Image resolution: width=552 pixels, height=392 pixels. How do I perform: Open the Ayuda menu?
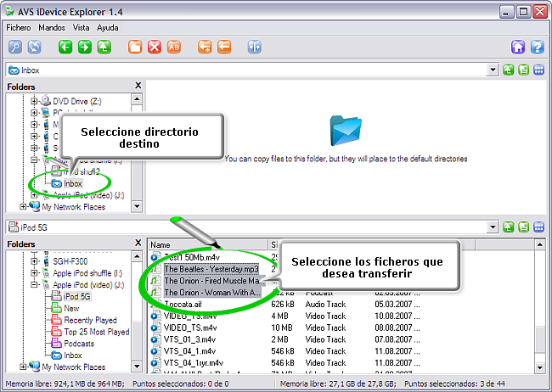(x=108, y=27)
